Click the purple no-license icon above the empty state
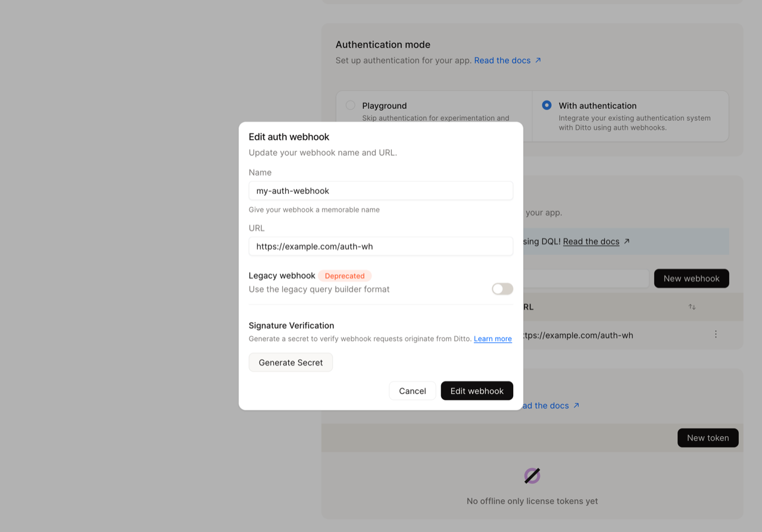The image size is (762, 532). point(532,475)
